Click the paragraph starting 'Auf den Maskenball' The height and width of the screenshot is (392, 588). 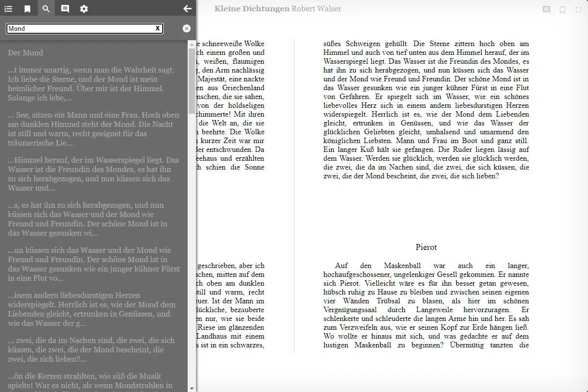pyautogui.click(x=426, y=305)
